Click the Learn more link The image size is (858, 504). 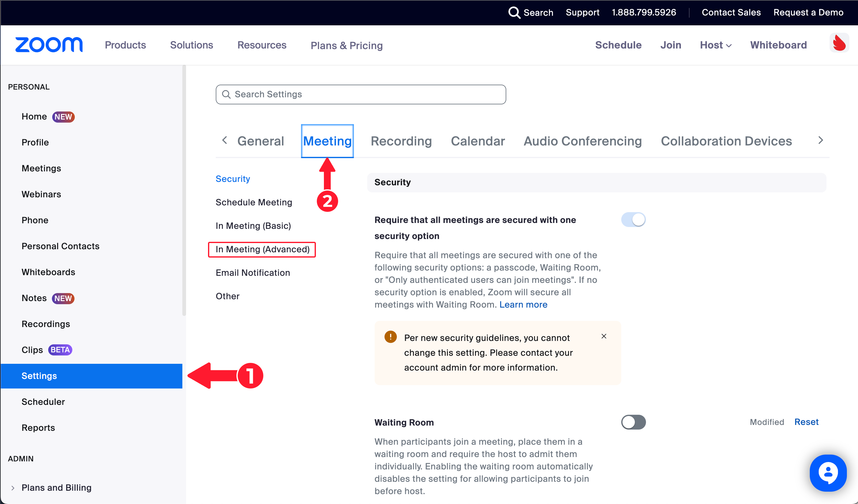[x=523, y=304]
